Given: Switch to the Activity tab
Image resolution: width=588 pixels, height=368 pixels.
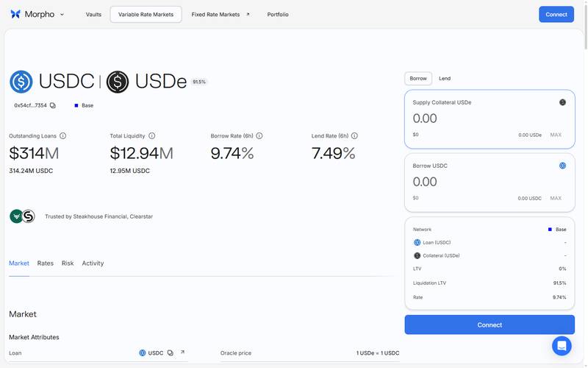Looking at the screenshot, I should [x=93, y=263].
